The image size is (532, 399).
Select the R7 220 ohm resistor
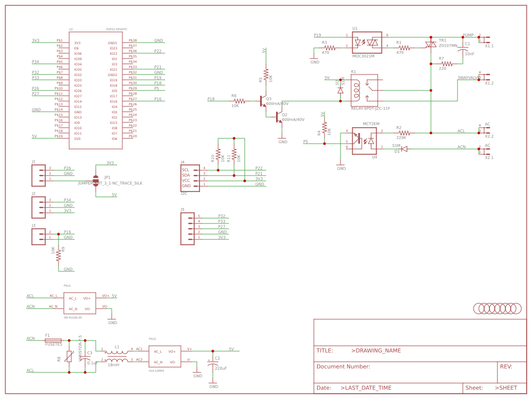coord(446,64)
